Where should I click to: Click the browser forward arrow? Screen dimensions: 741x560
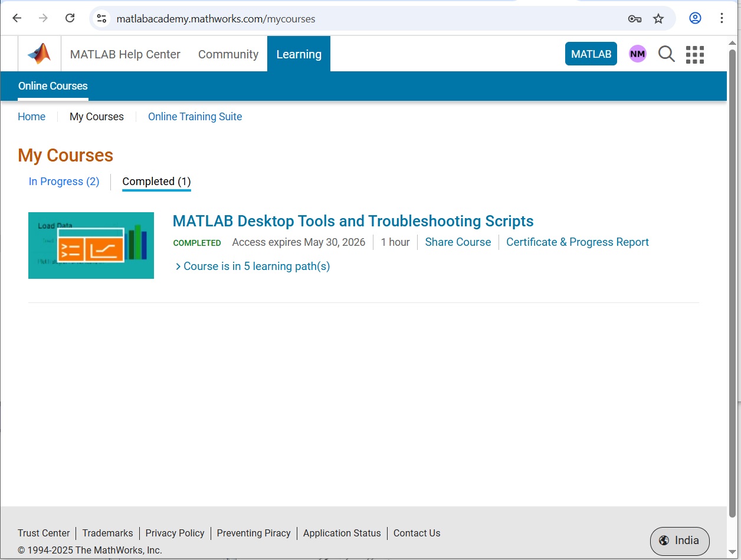click(x=43, y=18)
